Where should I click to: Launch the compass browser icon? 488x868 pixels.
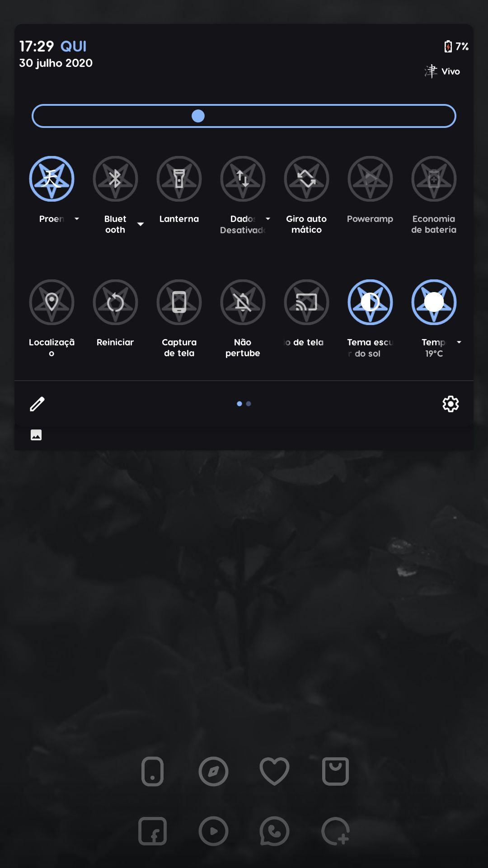click(213, 771)
